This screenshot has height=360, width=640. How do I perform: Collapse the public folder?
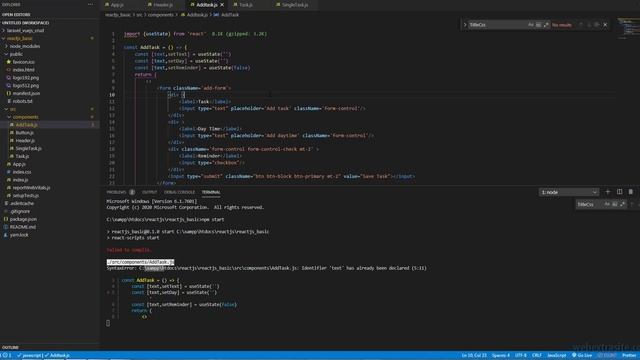point(16,54)
